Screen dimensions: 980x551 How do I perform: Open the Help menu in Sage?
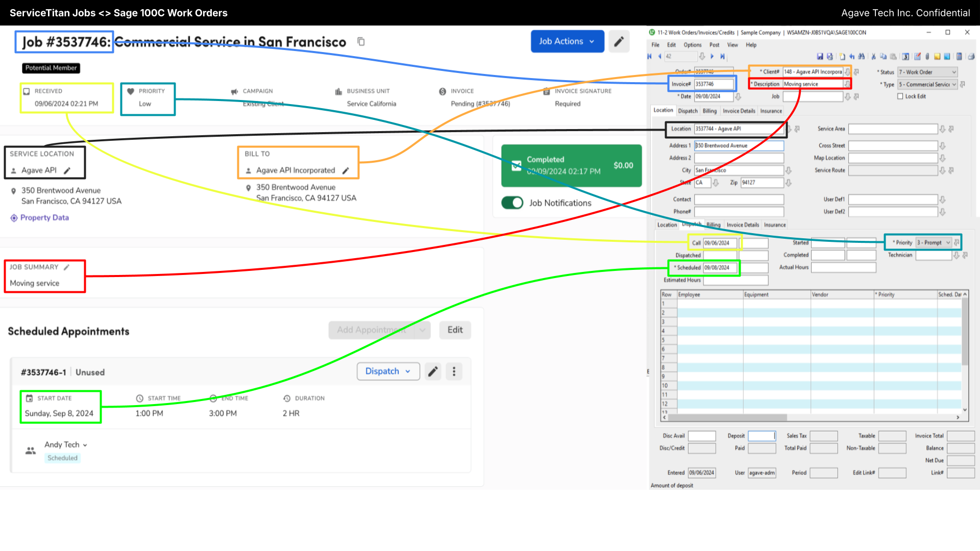751,45
